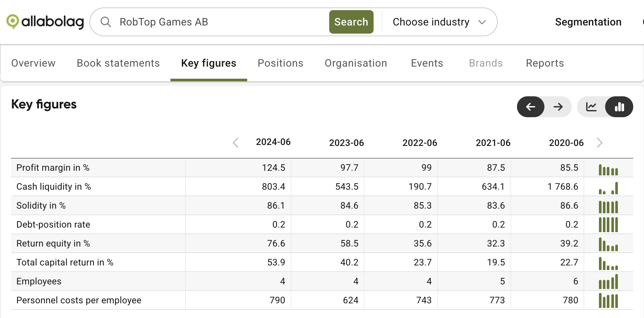
Task: Open the Reports tab
Action: pyautogui.click(x=545, y=63)
